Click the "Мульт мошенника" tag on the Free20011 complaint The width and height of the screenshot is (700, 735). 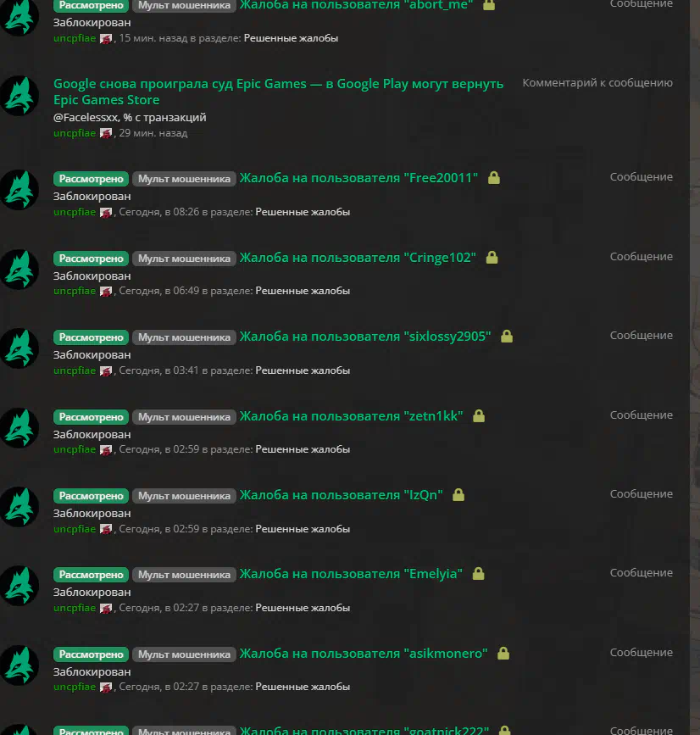click(184, 179)
